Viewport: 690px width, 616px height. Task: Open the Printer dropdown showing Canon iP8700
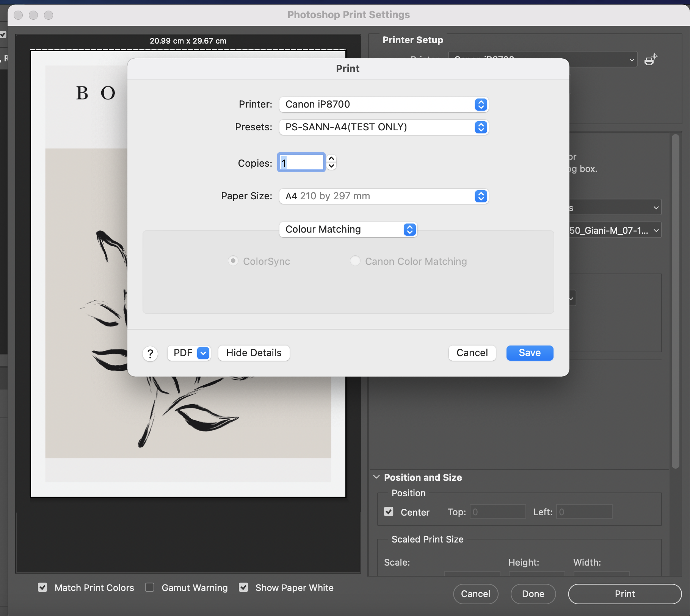click(x=384, y=105)
